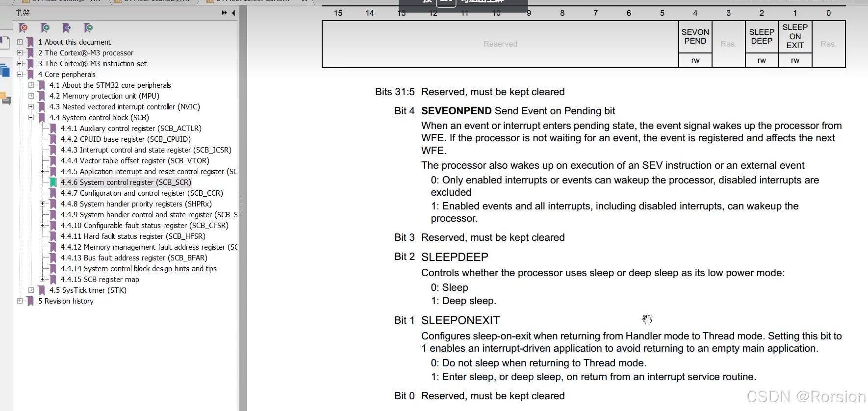
Task: Expand '3 The Cortex-M3 instruction set' bookmark
Action: pos(20,64)
